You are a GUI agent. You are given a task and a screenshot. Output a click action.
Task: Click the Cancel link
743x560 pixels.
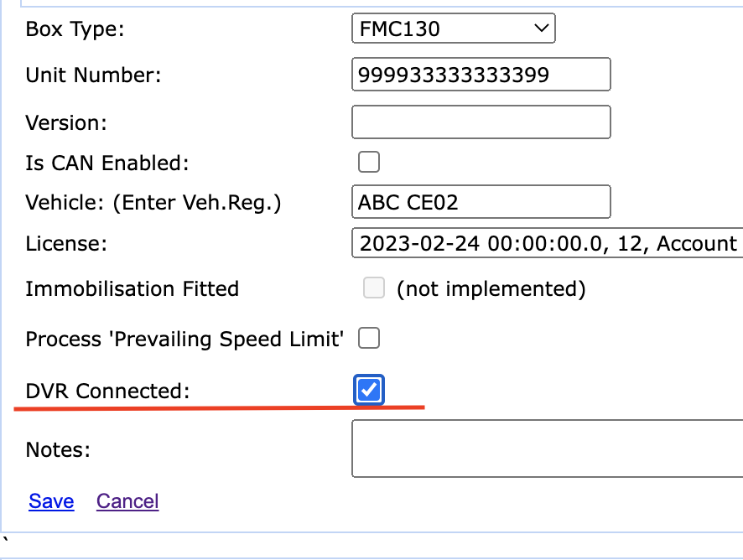[x=127, y=501]
